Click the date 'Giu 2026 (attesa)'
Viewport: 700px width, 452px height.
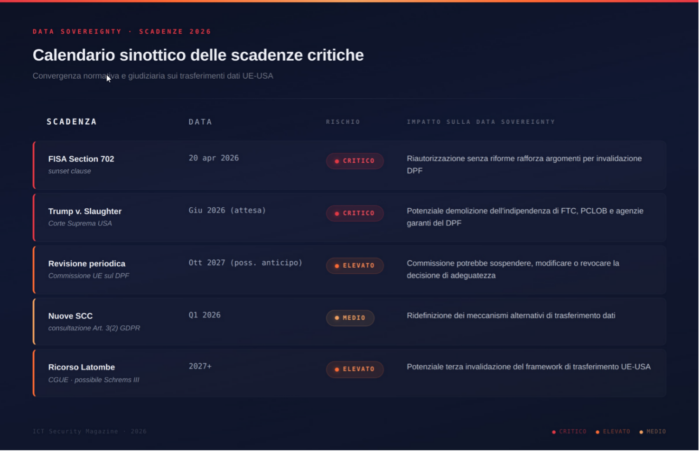(x=227, y=210)
